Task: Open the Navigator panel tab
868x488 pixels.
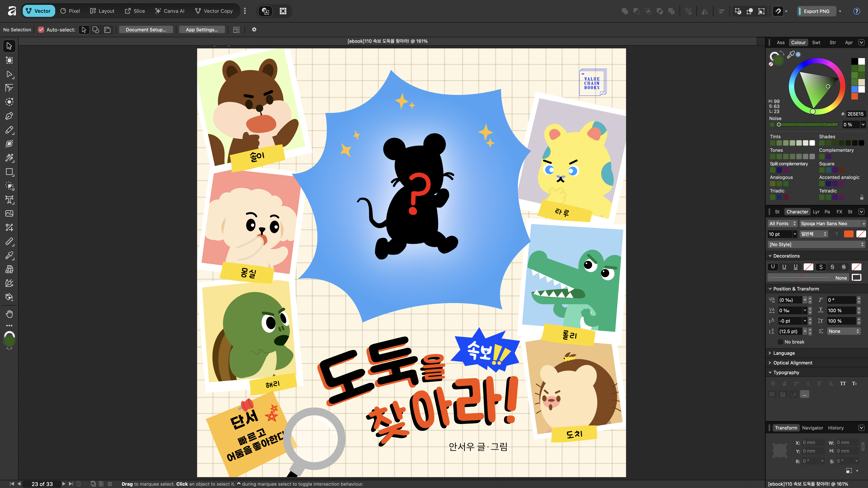Action: pos(812,428)
